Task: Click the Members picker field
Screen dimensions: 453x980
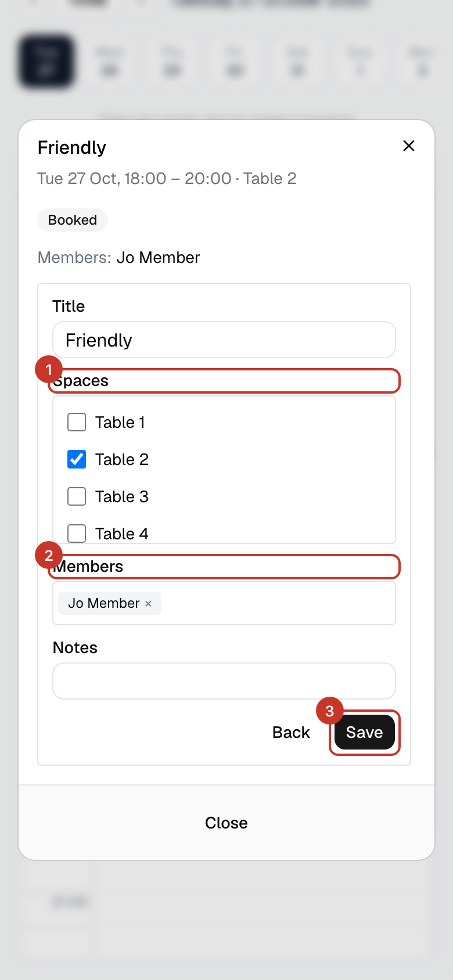Action: (224, 603)
